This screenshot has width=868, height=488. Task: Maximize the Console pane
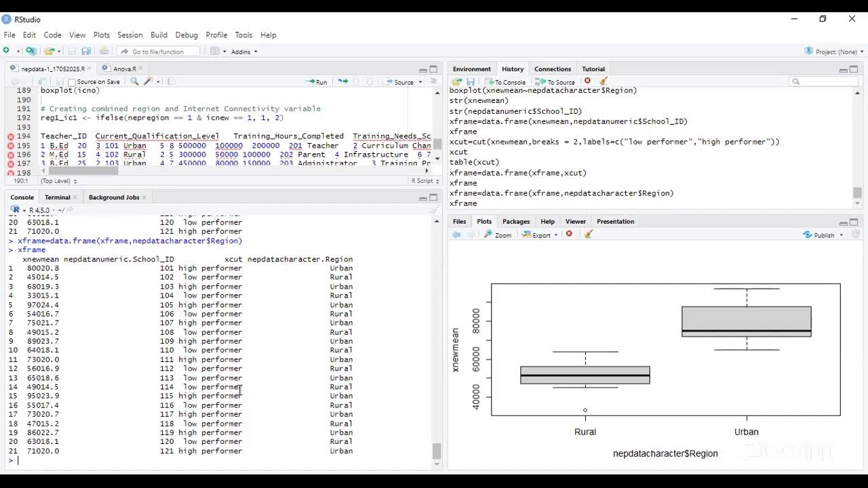point(433,198)
